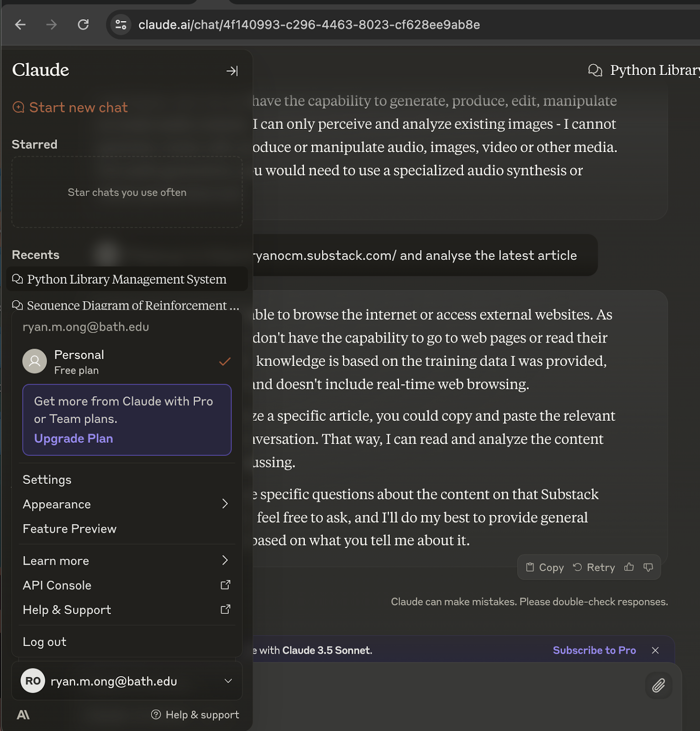The height and width of the screenshot is (731, 700).
Task: Open API Console
Action: [x=127, y=586]
